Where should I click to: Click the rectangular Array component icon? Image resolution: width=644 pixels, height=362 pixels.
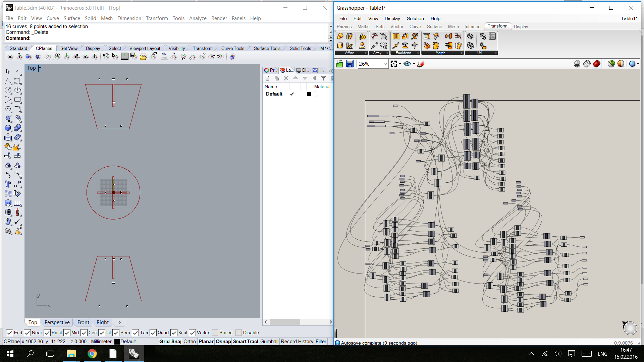pos(384,45)
